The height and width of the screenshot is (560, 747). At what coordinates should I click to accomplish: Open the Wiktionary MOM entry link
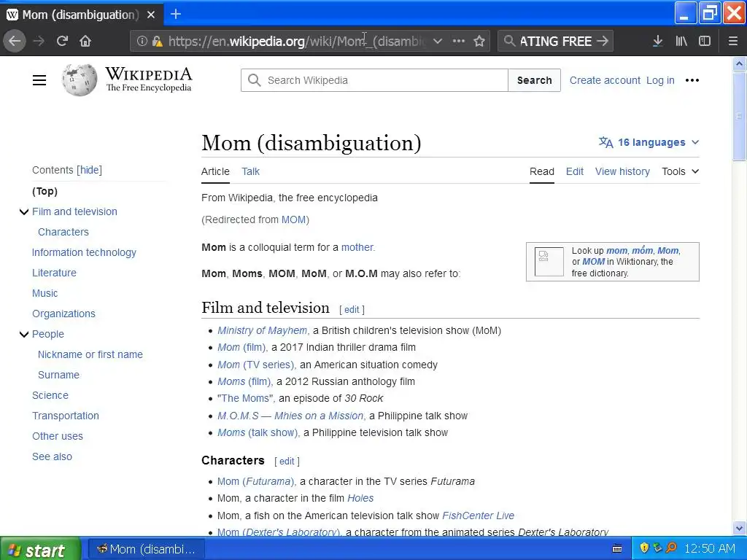(x=594, y=262)
